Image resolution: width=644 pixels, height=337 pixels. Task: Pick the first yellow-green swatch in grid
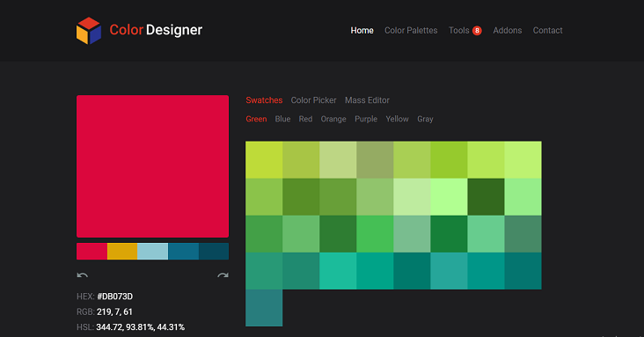pos(264,160)
